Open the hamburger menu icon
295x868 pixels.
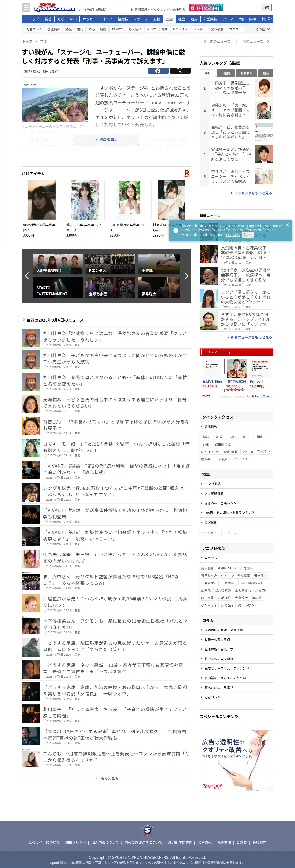[x=26, y=7]
